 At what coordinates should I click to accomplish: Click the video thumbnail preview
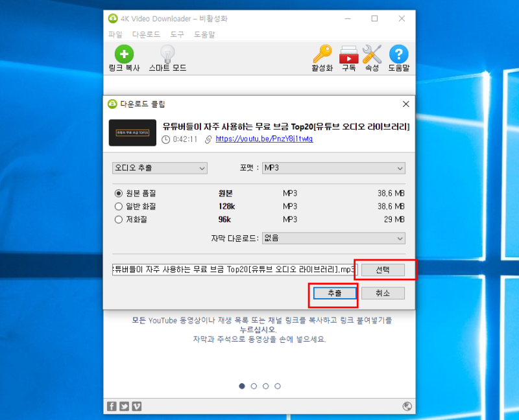click(x=132, y=133)
